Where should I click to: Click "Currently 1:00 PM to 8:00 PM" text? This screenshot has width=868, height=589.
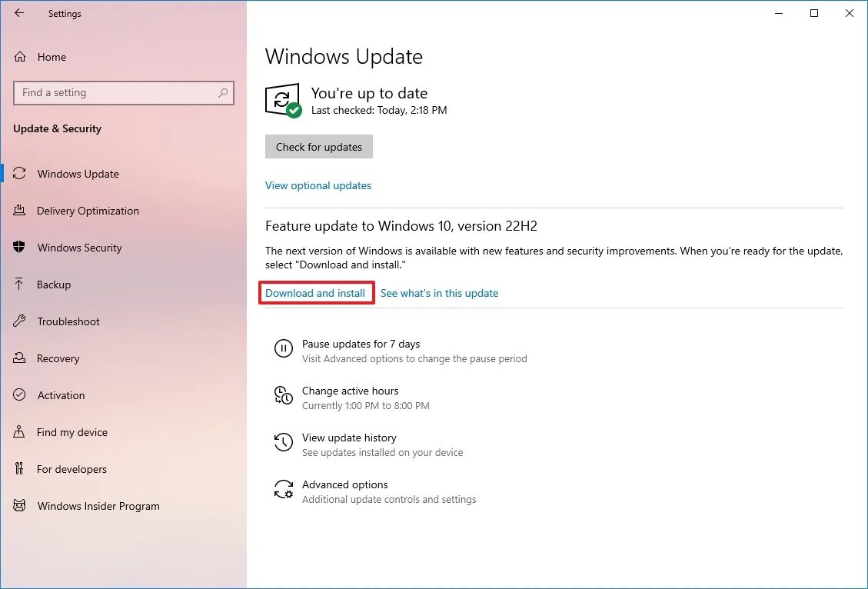[x=366, y=405]
